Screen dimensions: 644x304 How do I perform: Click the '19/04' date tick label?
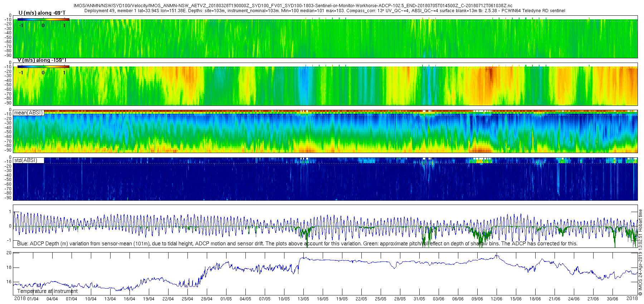click(149, 299)
